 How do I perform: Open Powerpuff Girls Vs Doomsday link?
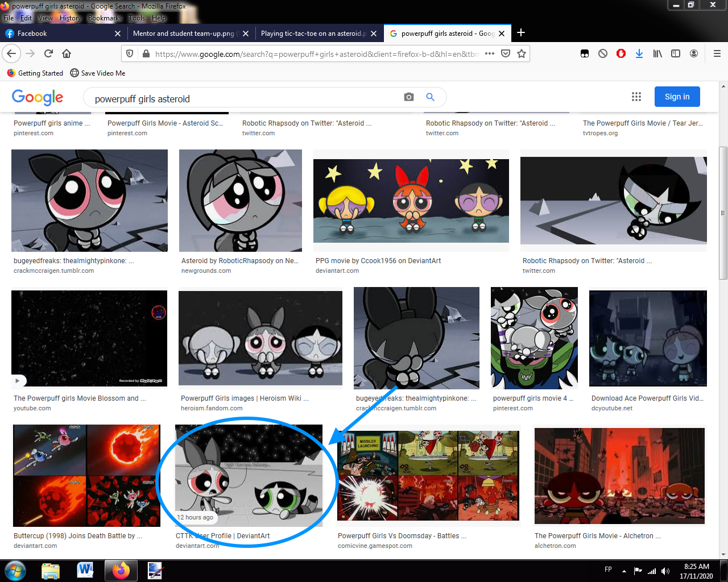click(x=402, y=536)
